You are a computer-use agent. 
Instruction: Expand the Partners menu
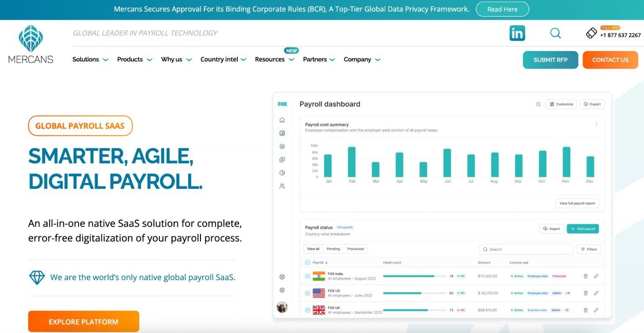(319, 60)
